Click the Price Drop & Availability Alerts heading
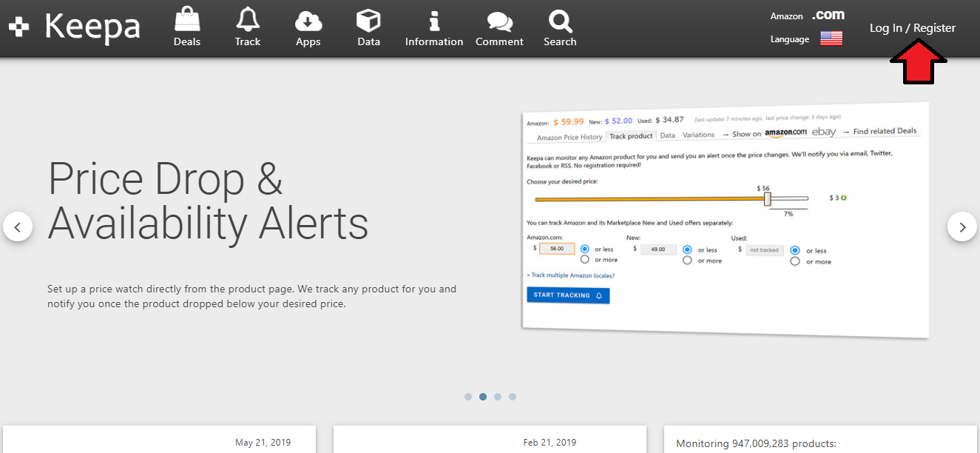This screenshot has width=980, height=453. pyautogui.click(x=208, y=201)
